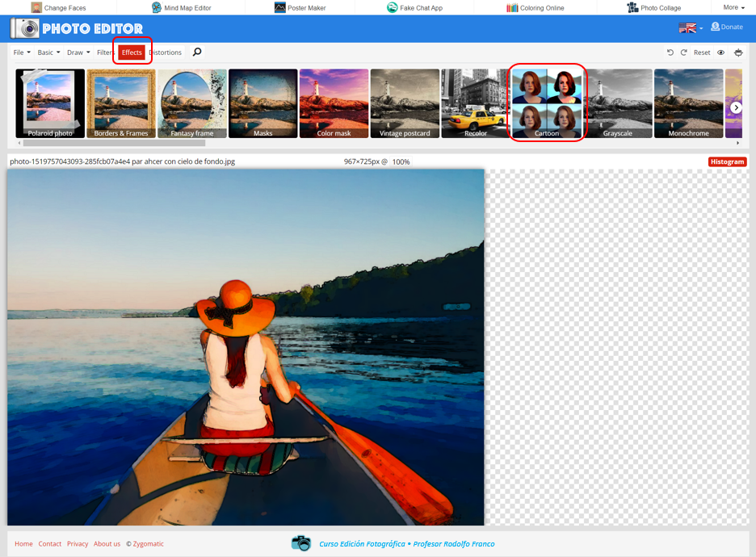The width and height of the screenshot is (756, 557).
Task: Click the Reset button
Action: (x=702, y=52)
